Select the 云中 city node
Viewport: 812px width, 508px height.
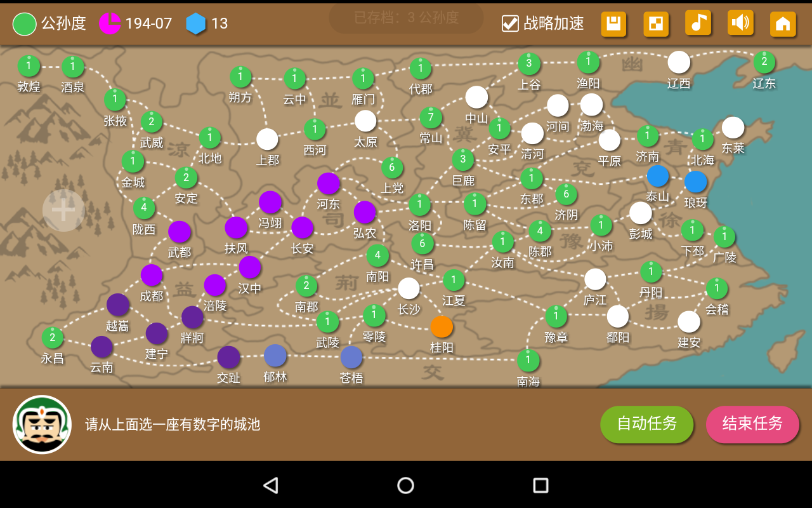tap(294, 79)
